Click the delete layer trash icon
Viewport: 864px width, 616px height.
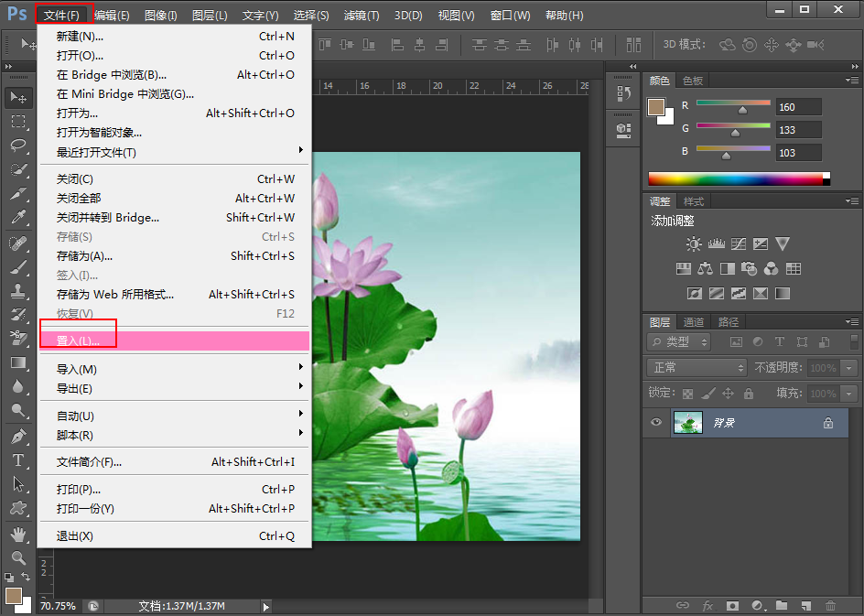click(830, 606)
